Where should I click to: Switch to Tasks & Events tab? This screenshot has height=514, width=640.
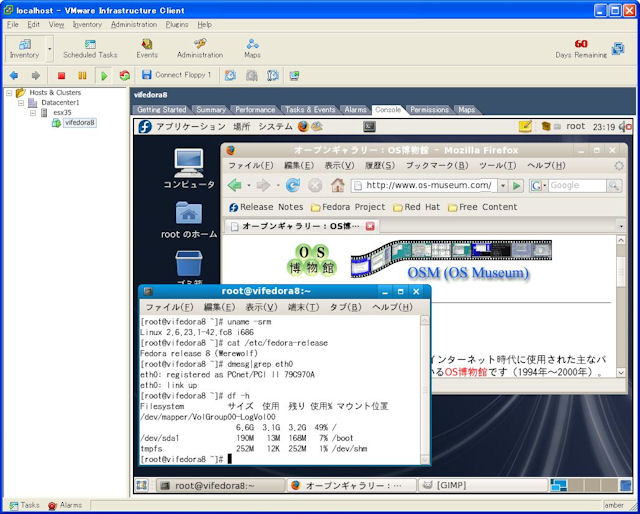[310, 109]
